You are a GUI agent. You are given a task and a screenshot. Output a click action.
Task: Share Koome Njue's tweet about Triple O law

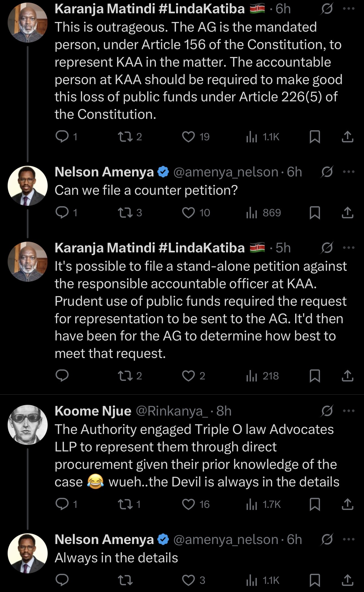(347, 504)
